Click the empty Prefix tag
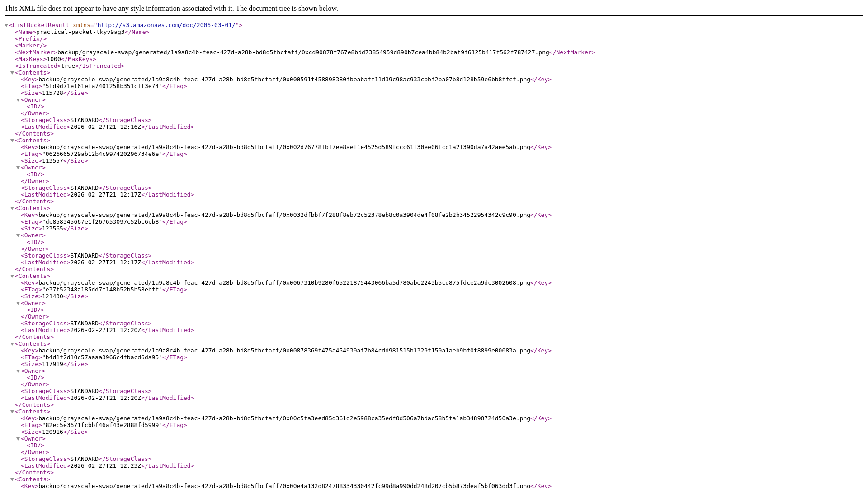Image resolution: width=868 pixels, height=488 pixels. click(31, 39)
